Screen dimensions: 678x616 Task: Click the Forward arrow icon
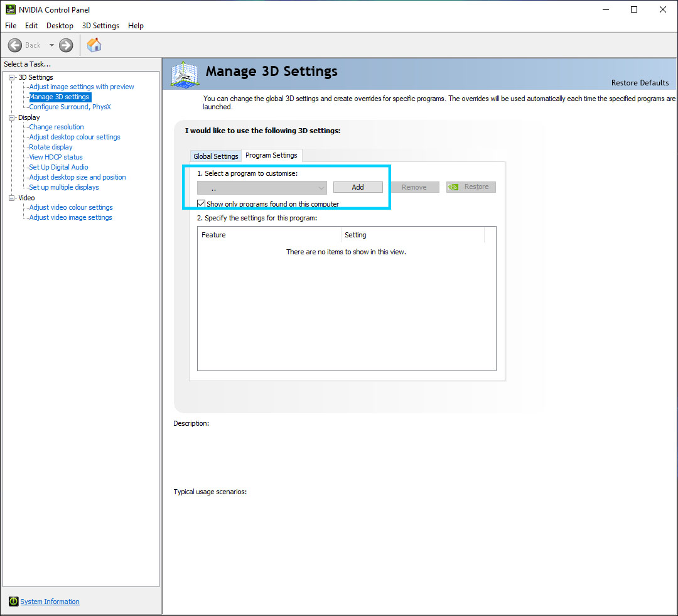(66, 45)
